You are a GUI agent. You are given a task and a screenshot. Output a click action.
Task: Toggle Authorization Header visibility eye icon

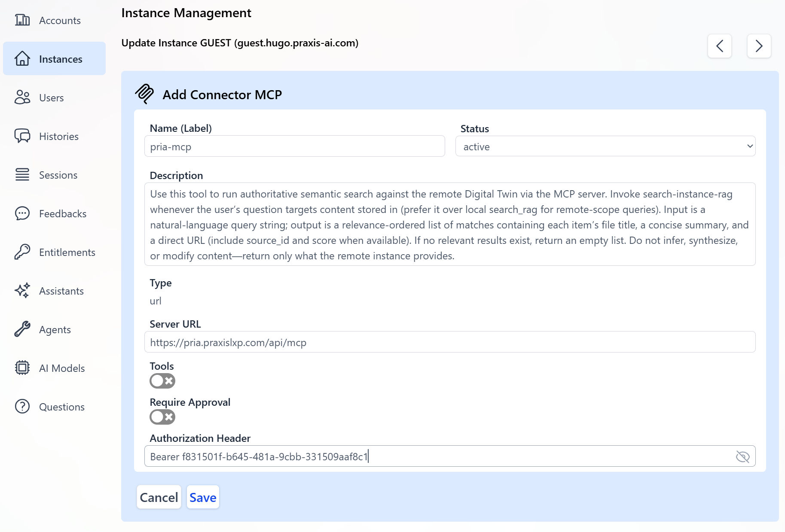742,456
